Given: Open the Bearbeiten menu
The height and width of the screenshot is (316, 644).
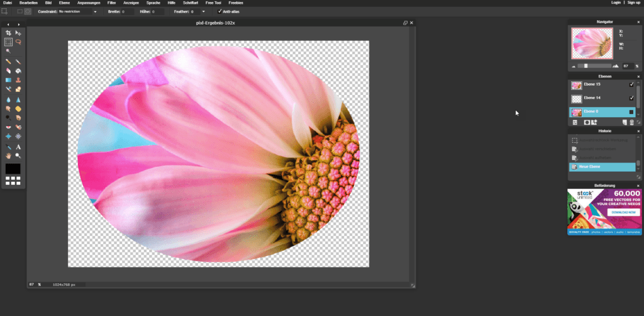Looking at the screenshot, I should [x=28, y=3].
